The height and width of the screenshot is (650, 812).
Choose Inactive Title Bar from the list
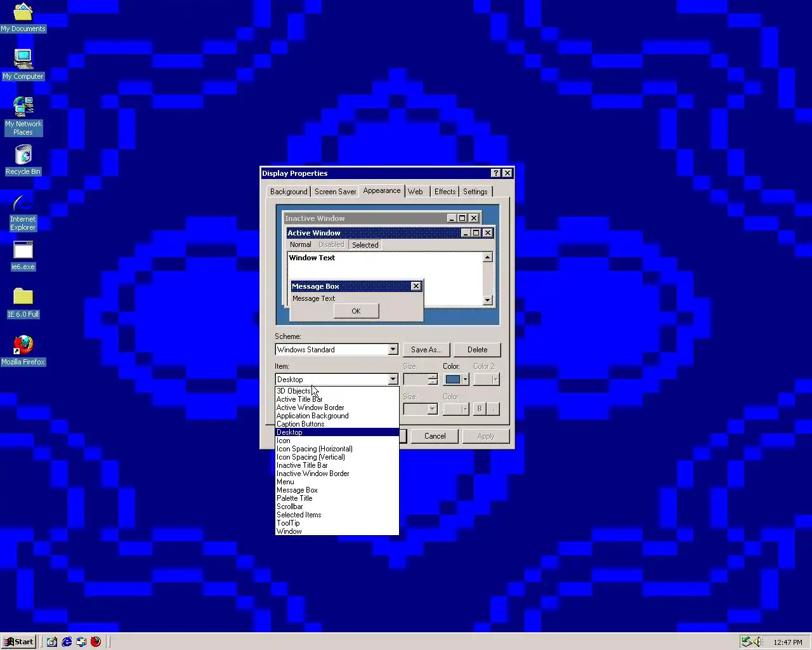(337, 465)
